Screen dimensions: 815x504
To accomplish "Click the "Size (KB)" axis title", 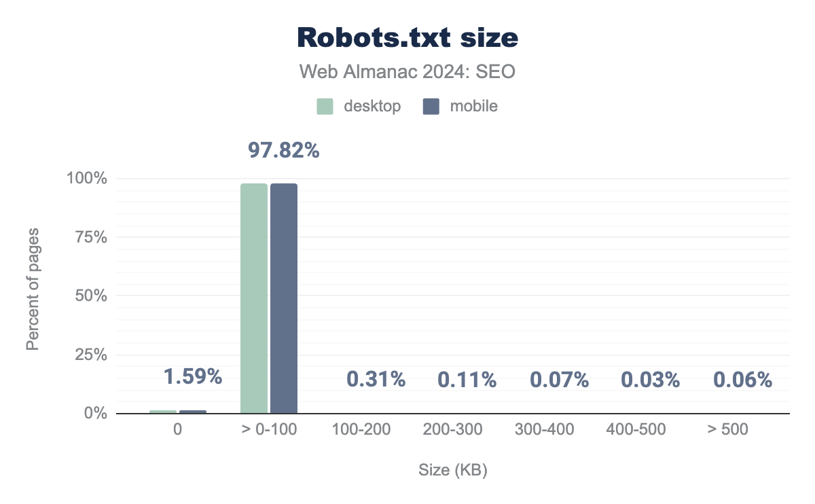I will point(452,469).
